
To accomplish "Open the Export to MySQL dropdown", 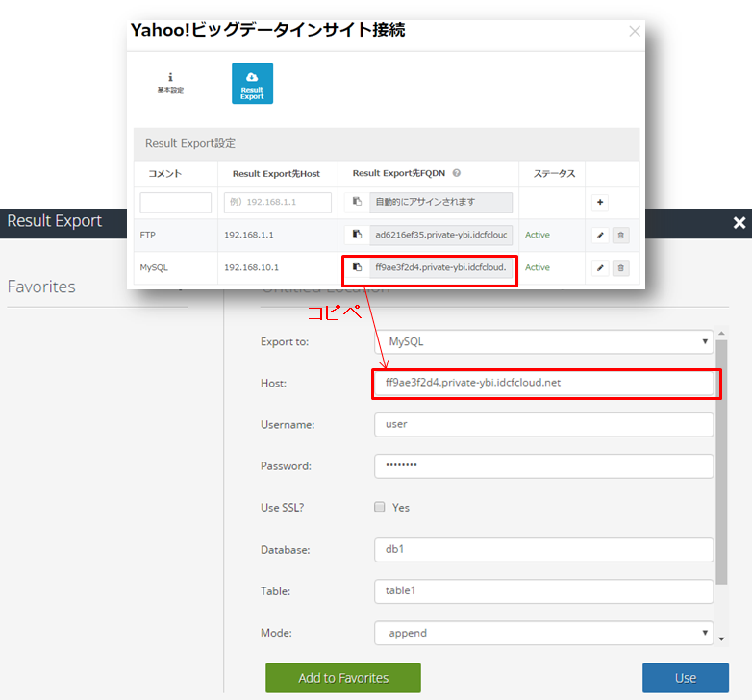I will click(544, 342).
